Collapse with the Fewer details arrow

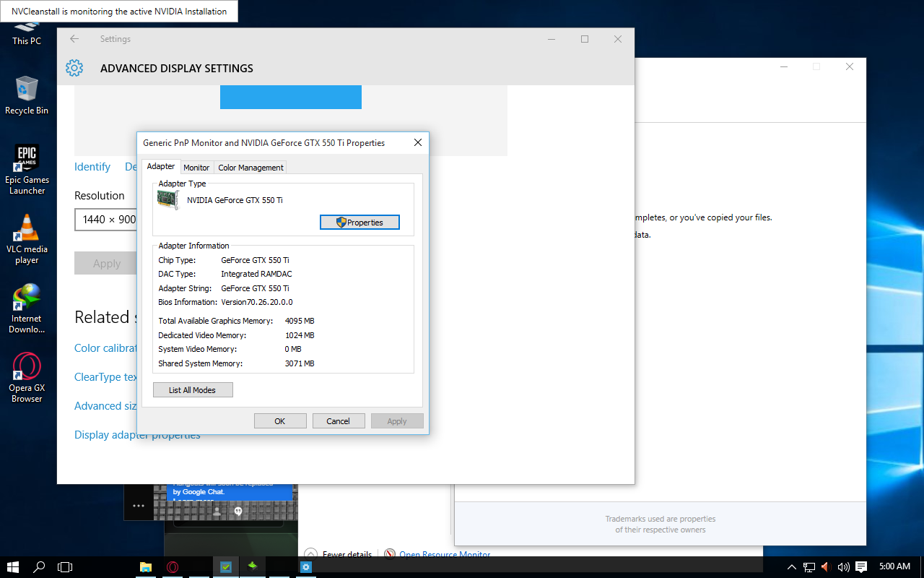[x=311, y=555]
